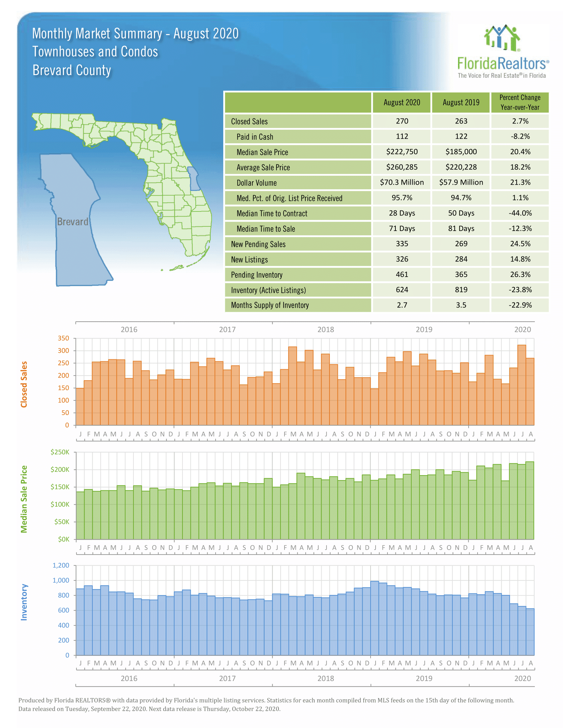Select the 'Townhouses and Condos' heading
Screen dimensions: 563x728
coord(95,52)
